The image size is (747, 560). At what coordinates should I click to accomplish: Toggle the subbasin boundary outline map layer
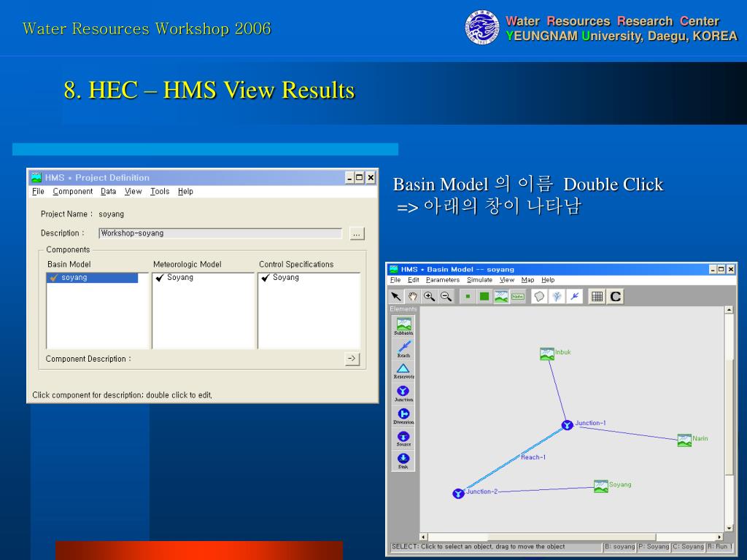pyautogui.click(x=539, y=296)
